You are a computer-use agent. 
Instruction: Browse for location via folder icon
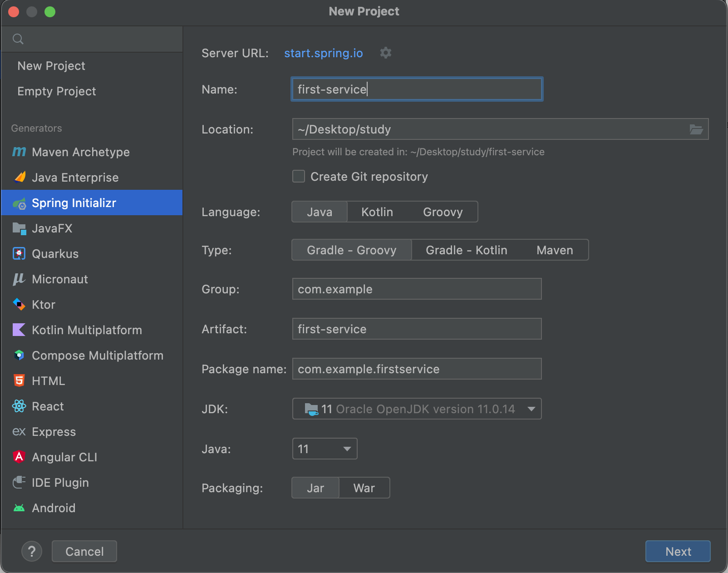[x=696, y=129]
